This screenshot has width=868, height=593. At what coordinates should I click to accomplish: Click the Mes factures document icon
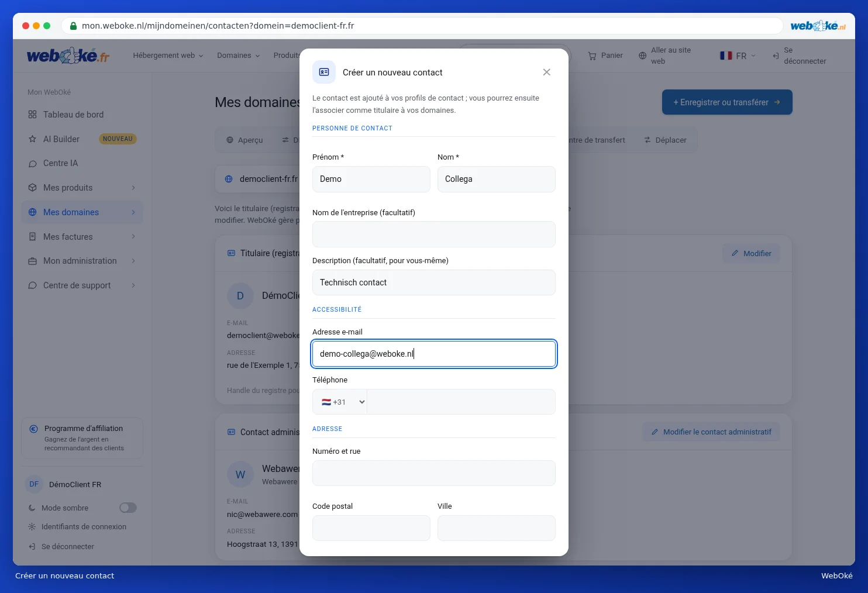tap(32, 237)
